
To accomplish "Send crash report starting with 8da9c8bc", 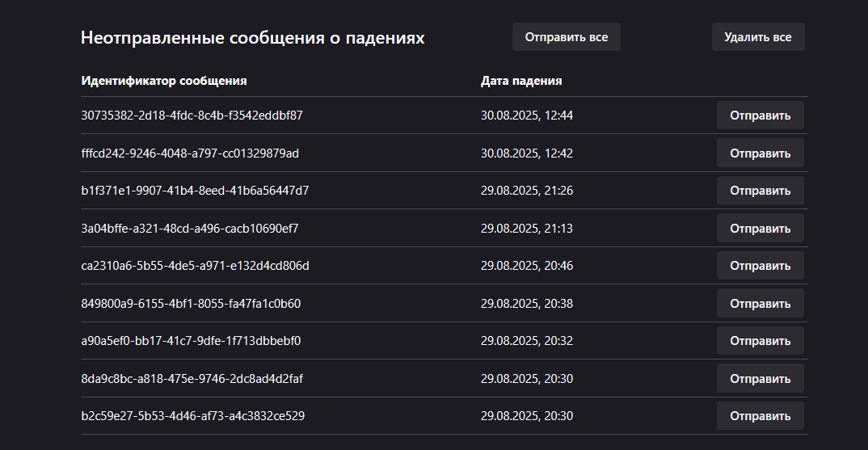I will click(760, 379).
